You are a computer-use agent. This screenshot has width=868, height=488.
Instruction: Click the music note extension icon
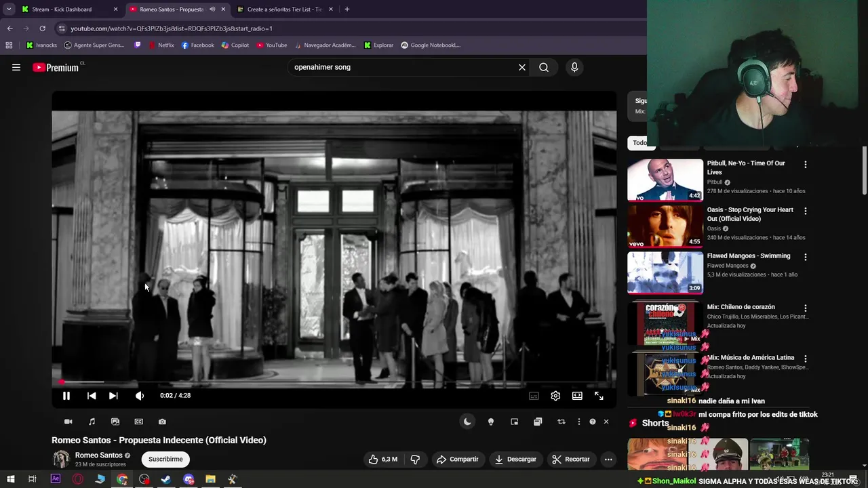point(92,422)
